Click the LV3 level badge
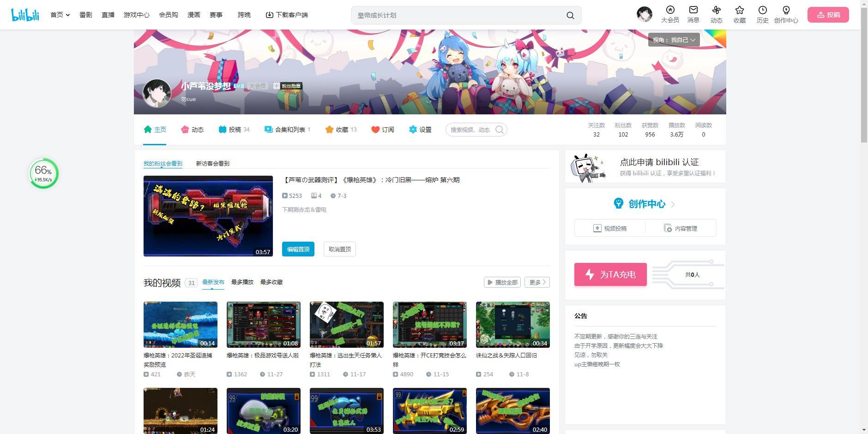 (239, 86)
